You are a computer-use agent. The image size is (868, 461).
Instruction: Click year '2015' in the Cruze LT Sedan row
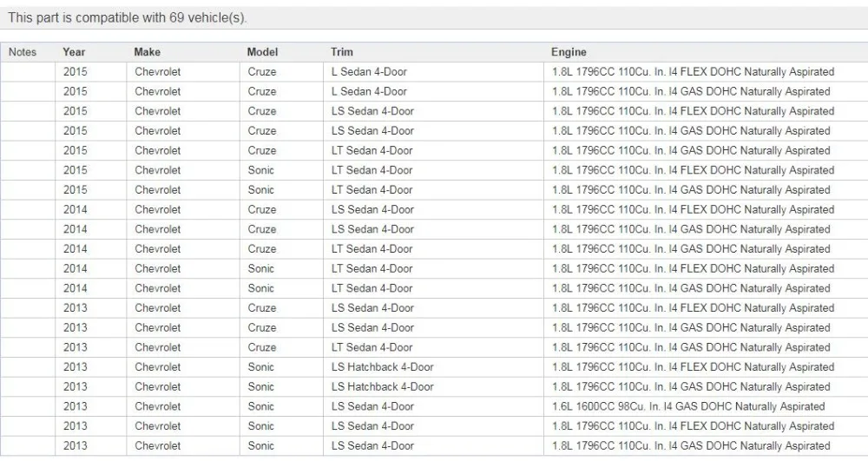76,150
